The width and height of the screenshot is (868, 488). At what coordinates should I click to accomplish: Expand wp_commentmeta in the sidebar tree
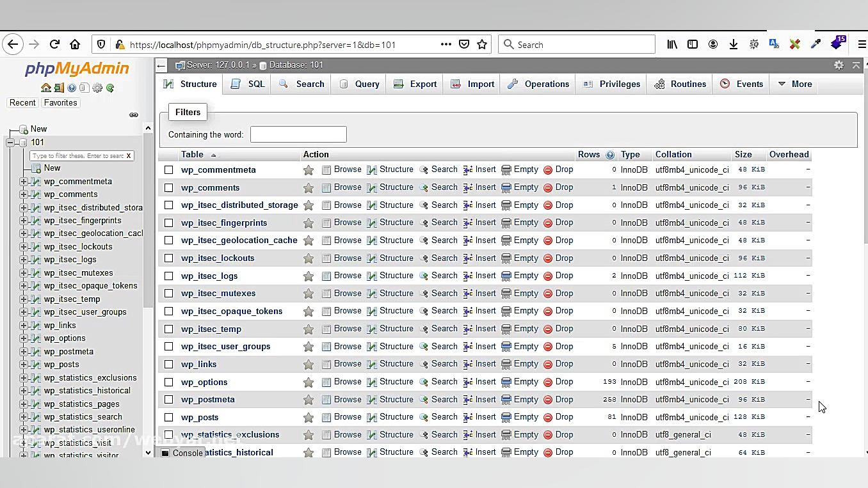pyautogui.click(x=24, y=182)
